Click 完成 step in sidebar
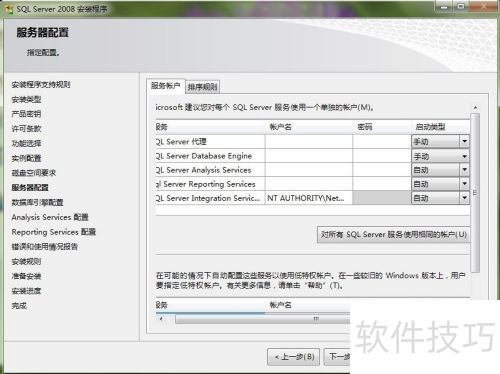500x374 pixels. click(x=19, y=305)
